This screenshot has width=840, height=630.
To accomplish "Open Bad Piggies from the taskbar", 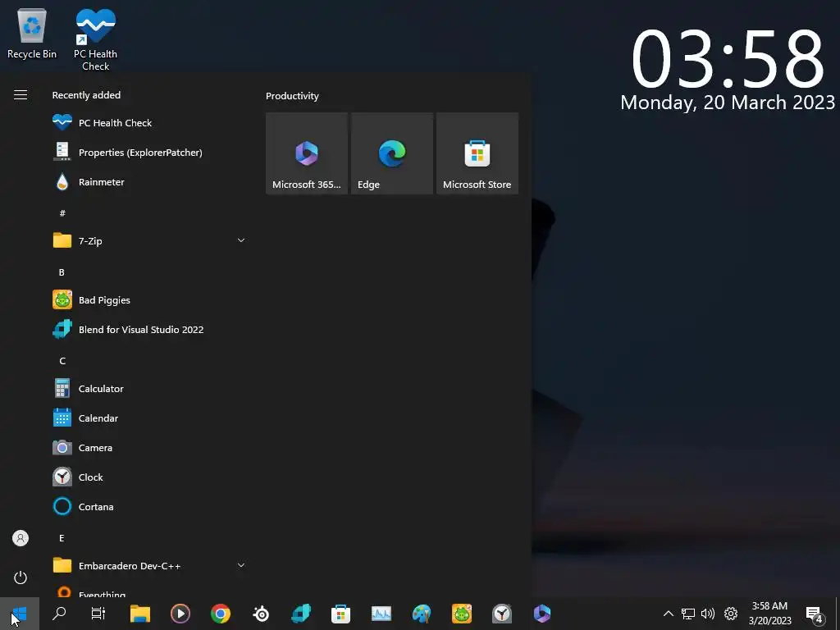I will 462,614.
